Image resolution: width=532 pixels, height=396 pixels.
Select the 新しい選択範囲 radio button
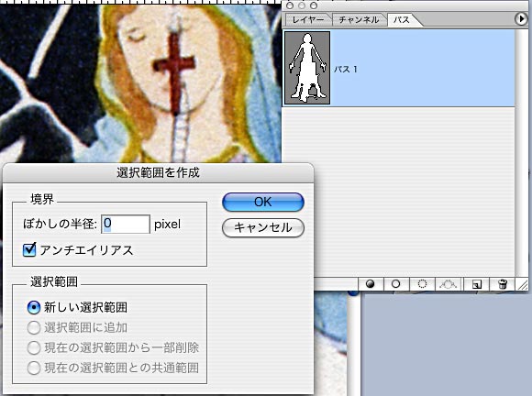coord(34,308)
